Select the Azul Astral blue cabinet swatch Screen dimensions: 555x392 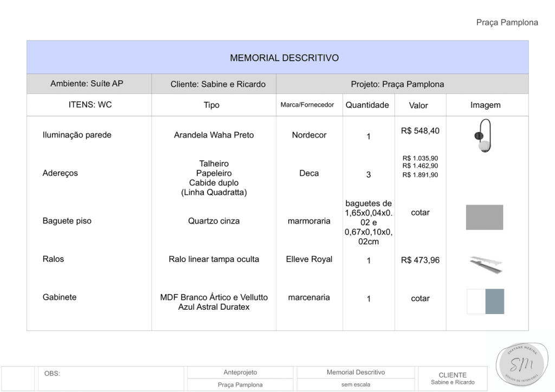click(x=494, y=301)
